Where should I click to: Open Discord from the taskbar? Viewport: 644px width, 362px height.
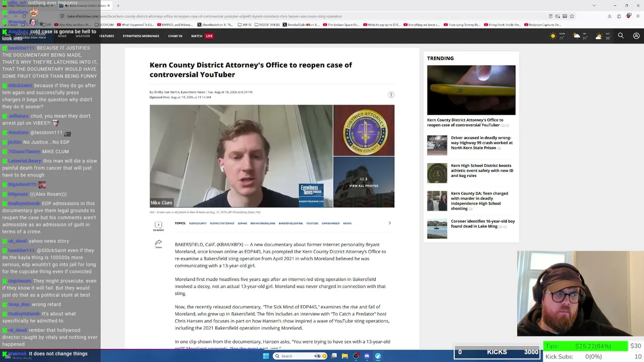367,356
